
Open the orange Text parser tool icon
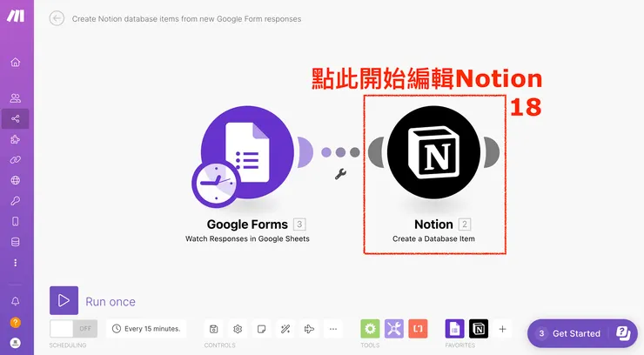(418, 329)
